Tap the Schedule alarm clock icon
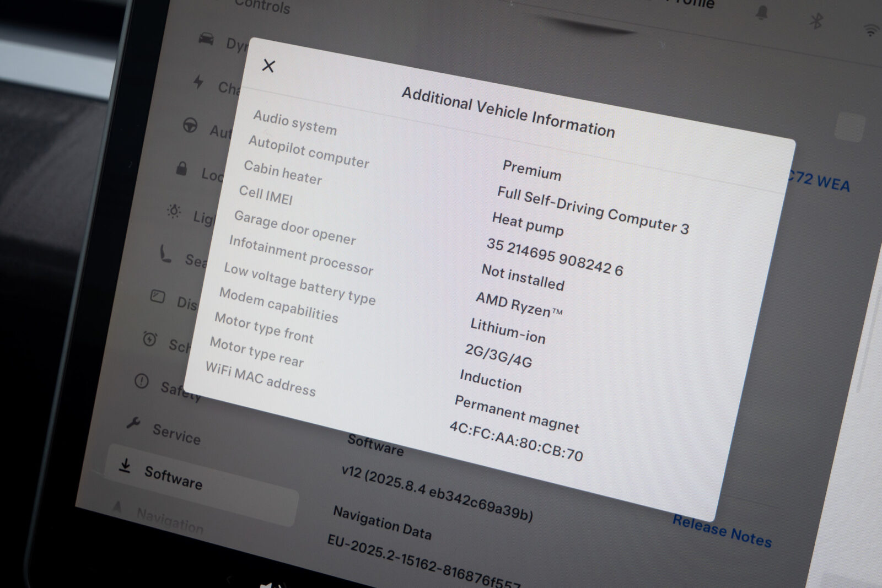 pos(149,338)
